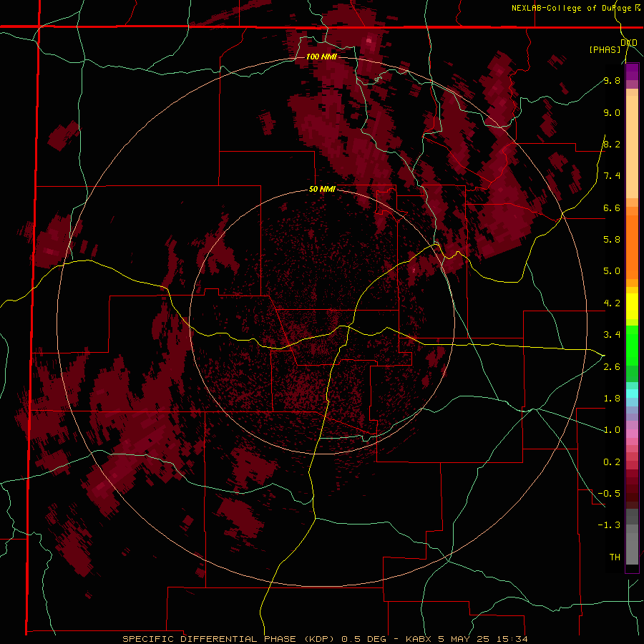
Task: Click the 0.5 DEG elevation text
Action: 364,639
